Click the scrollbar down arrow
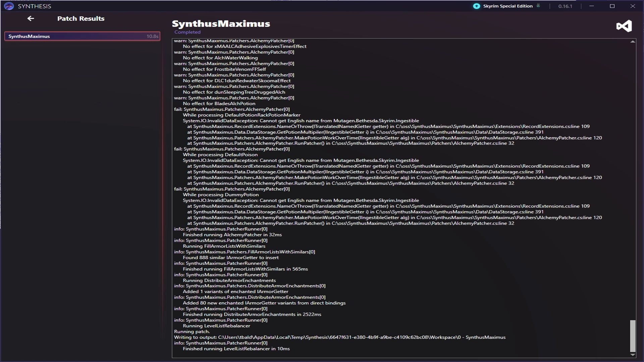This screenshot has height=362, width=644. pos(633,355)
